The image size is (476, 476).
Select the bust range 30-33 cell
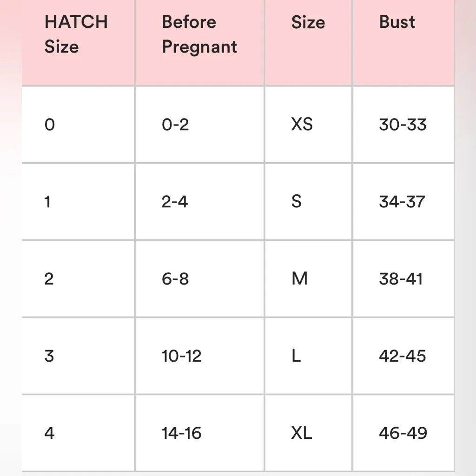[403, 125]
